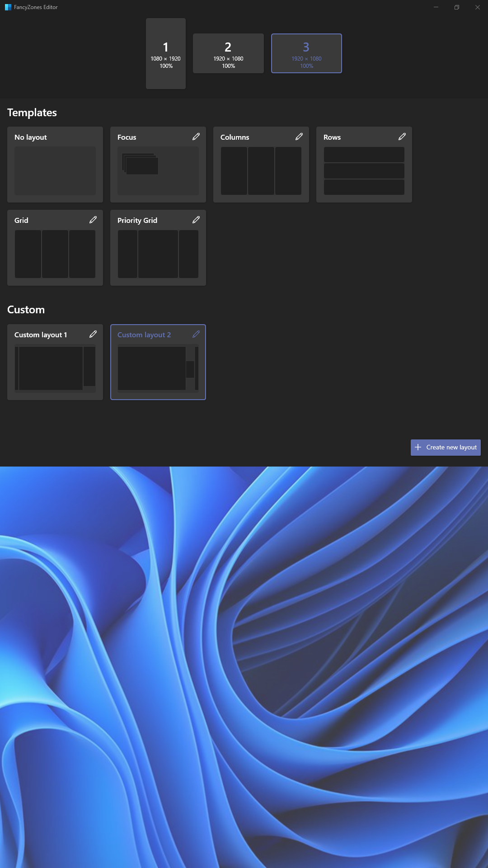Edit the Priority Grid template pencil icon
This screenshot has width=488, height=868.
click(x=196, y=220)
